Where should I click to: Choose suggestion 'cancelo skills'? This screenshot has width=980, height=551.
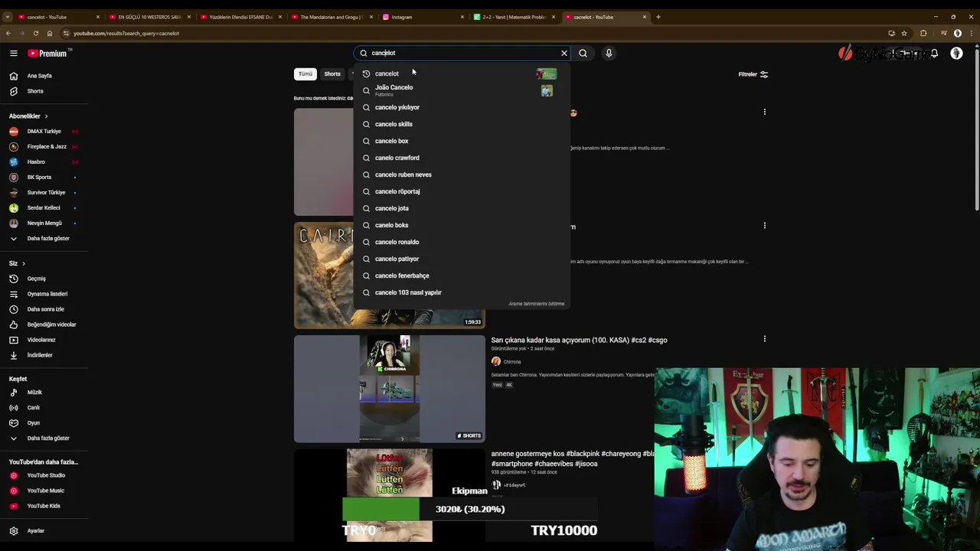point(462,124)
